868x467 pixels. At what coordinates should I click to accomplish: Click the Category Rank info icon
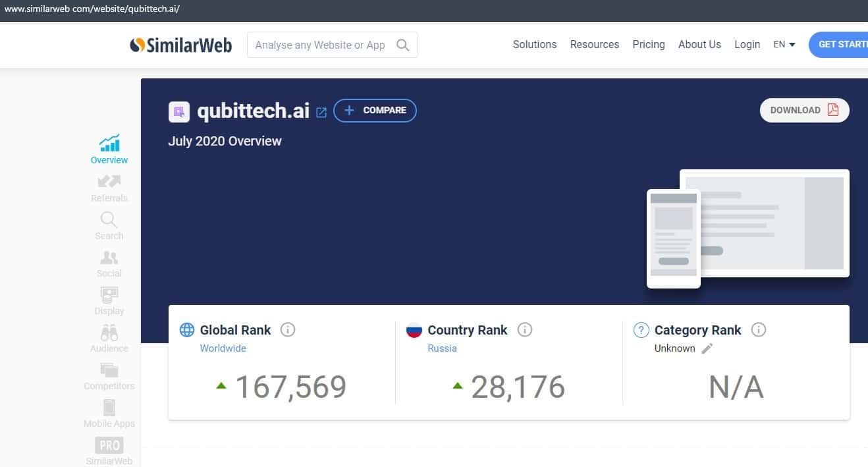point(759,329)
